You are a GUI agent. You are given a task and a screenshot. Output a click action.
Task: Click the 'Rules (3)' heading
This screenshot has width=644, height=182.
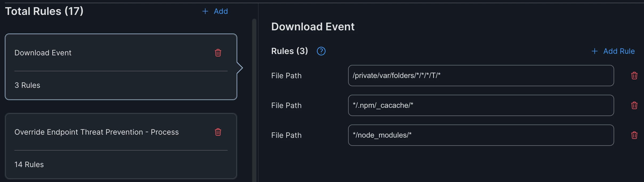289,51
